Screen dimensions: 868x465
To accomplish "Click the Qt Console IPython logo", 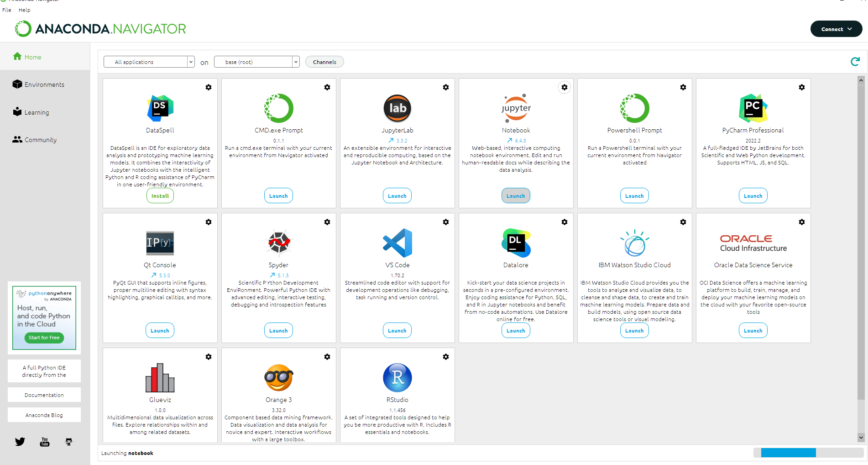I will [x=160, y=243].
